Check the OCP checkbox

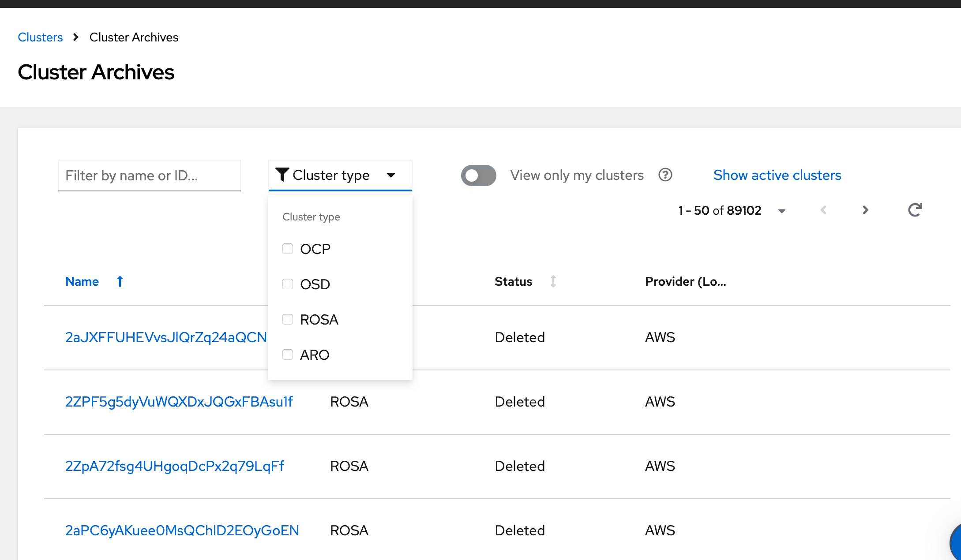pyautogui.click(x=288, y=249)
